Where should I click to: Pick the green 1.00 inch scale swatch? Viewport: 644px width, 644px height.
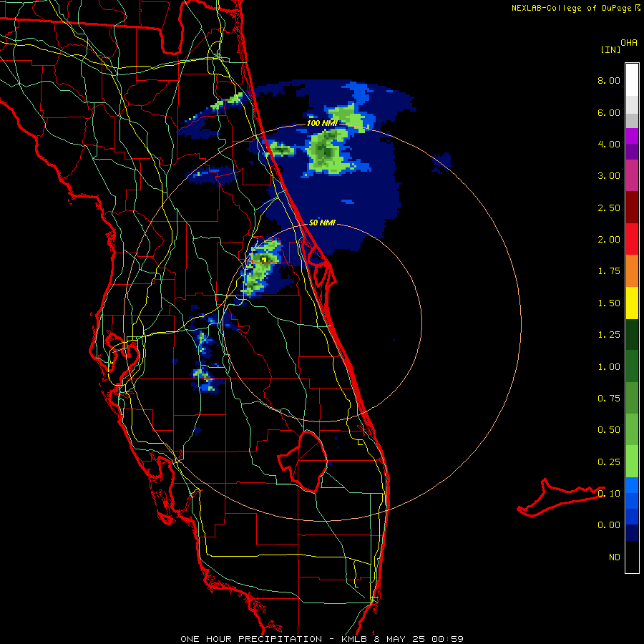(x=632, y=366)
